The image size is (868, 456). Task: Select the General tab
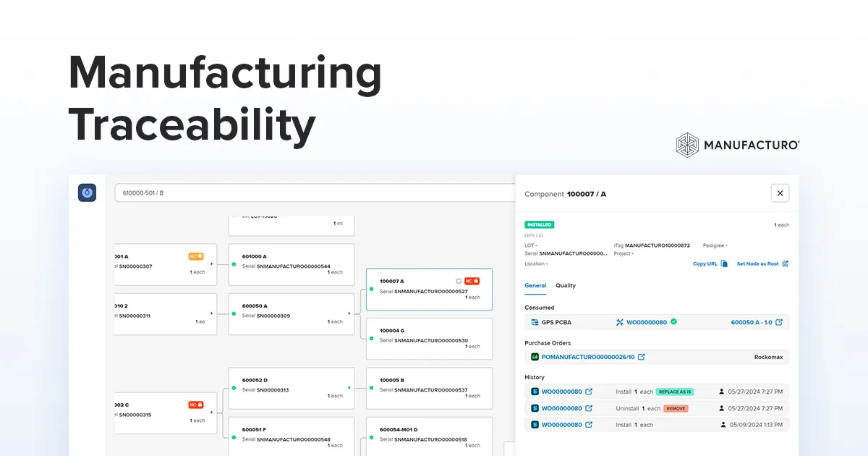point(535,286)
